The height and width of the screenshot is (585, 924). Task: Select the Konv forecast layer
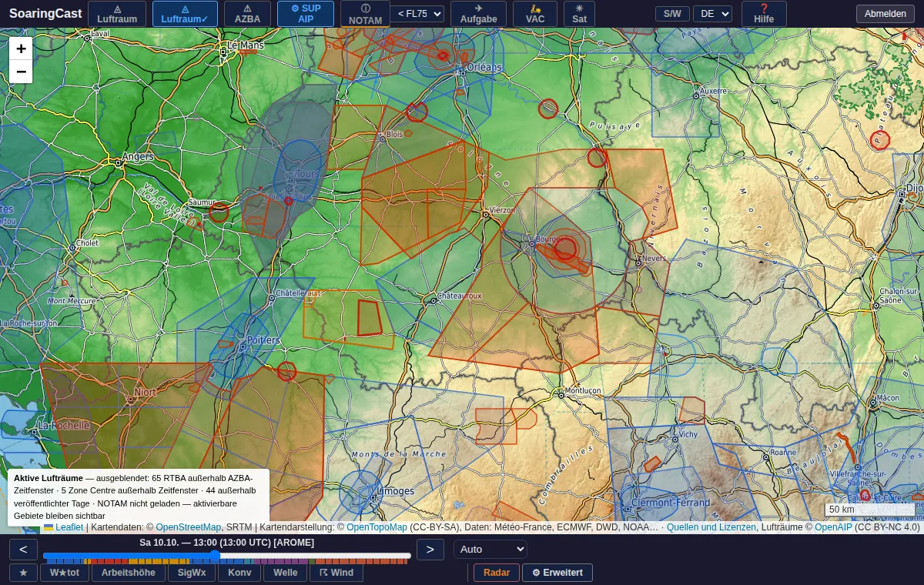(x=239, y=573)
